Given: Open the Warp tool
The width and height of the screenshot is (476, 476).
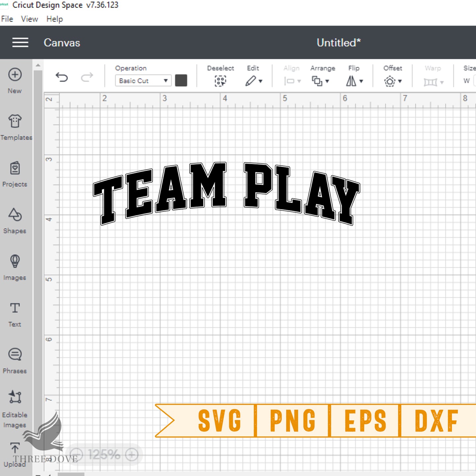Looking at the screenshot, I should coord(430,82).
